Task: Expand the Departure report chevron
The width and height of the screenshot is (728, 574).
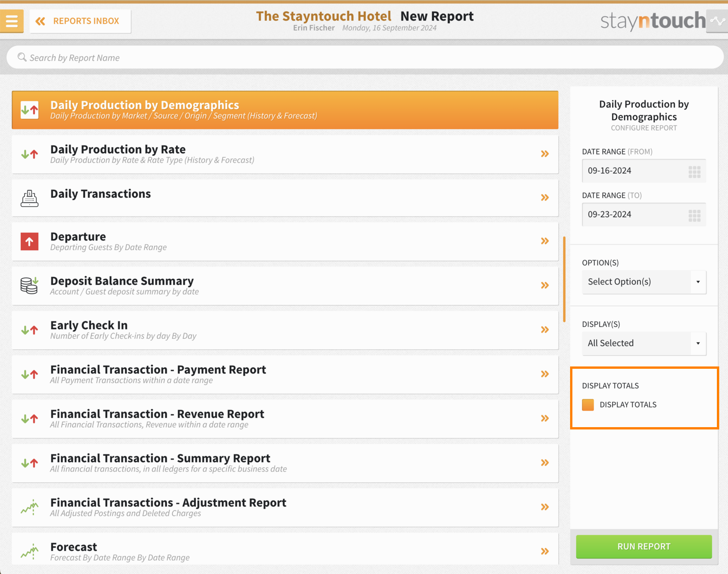Action: pyautogui.click(x=545, y=241)
